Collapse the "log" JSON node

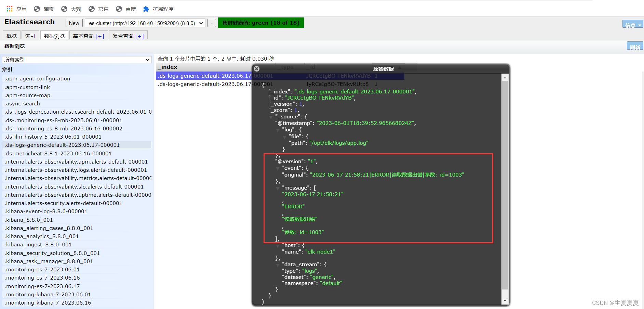click(278, 130)
